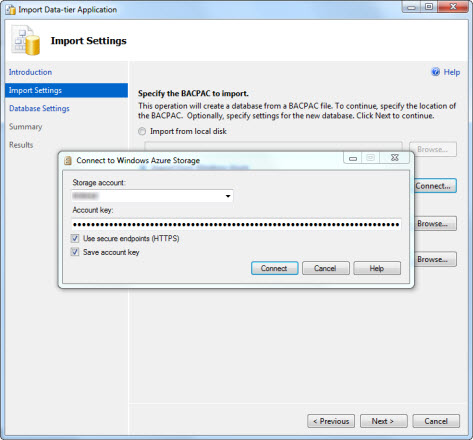473x440 pixels.
Task: Click the Help icon in wizard
Action: [435, 72]
